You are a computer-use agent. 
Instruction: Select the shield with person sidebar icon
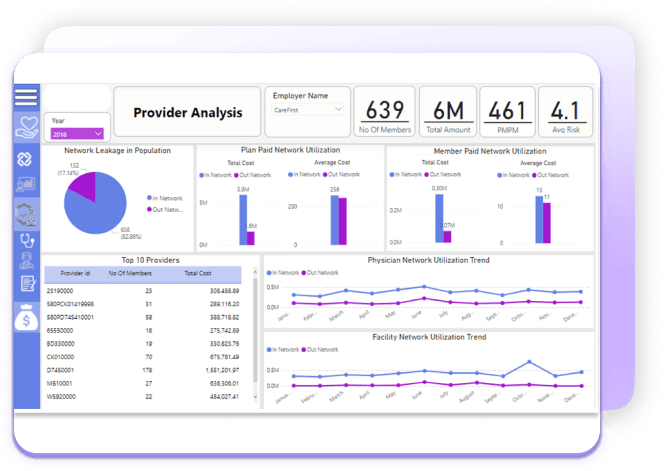pyautogui.click(x=26, y=214)
